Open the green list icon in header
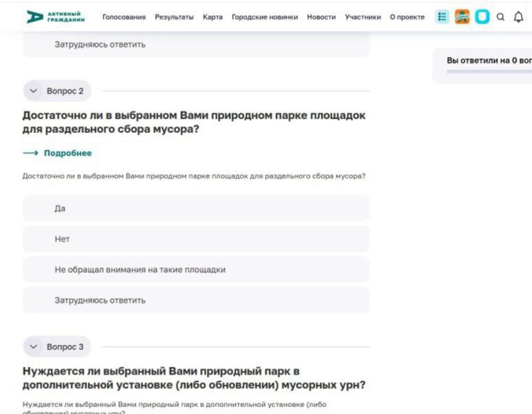The height and width of the screenshot is (414, 532). pyautogui.click(x=442, y=16)
